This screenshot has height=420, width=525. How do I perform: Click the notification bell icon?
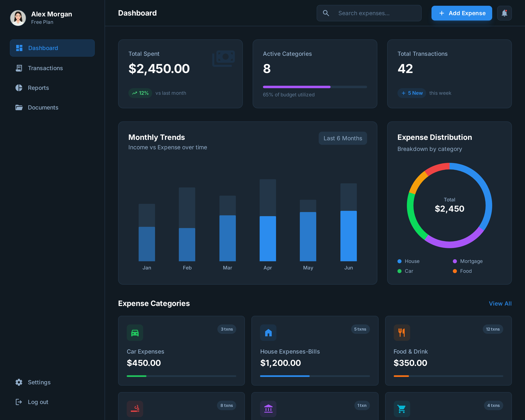504,13
